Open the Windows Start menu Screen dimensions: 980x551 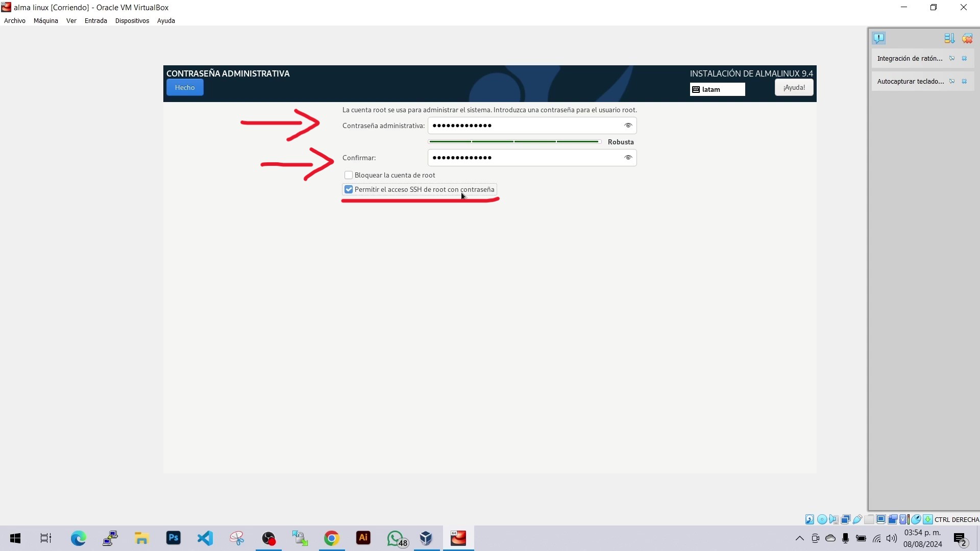coord(15,538)
